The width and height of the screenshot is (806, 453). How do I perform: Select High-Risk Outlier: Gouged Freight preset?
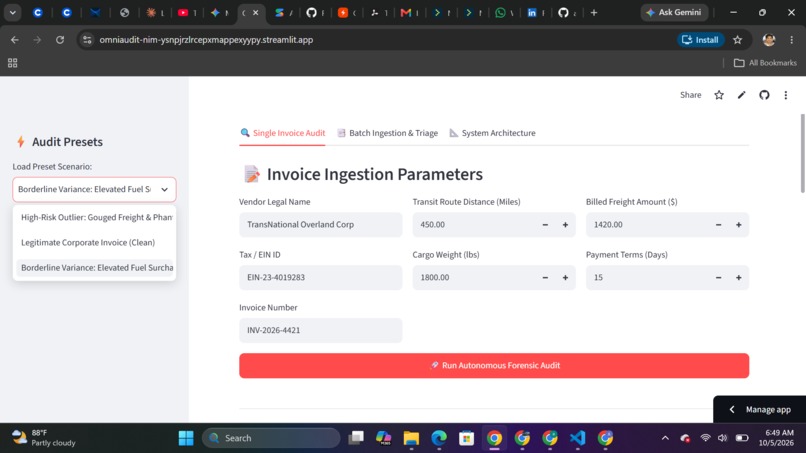(x=96, y=218)
